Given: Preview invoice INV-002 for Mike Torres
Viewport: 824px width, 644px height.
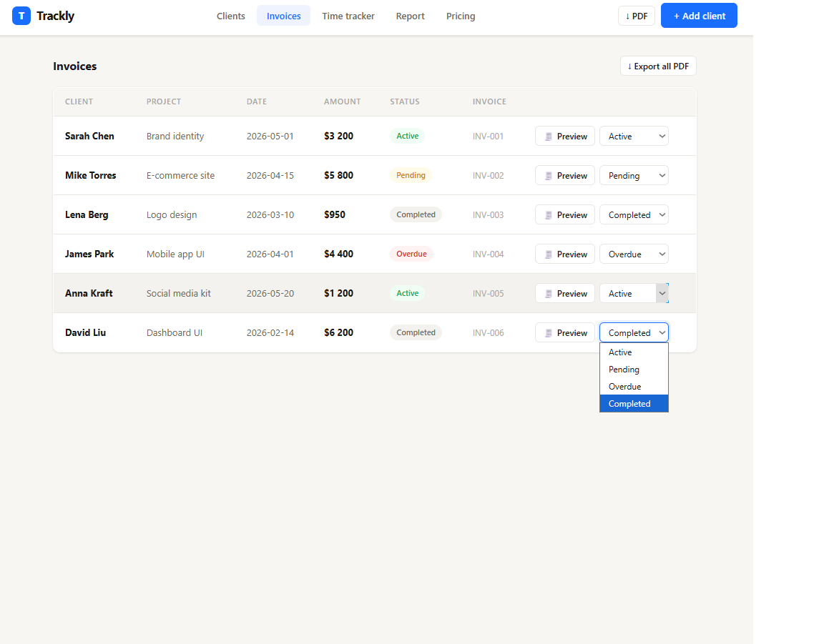Looking at the screenshot, I should (565, 175).
